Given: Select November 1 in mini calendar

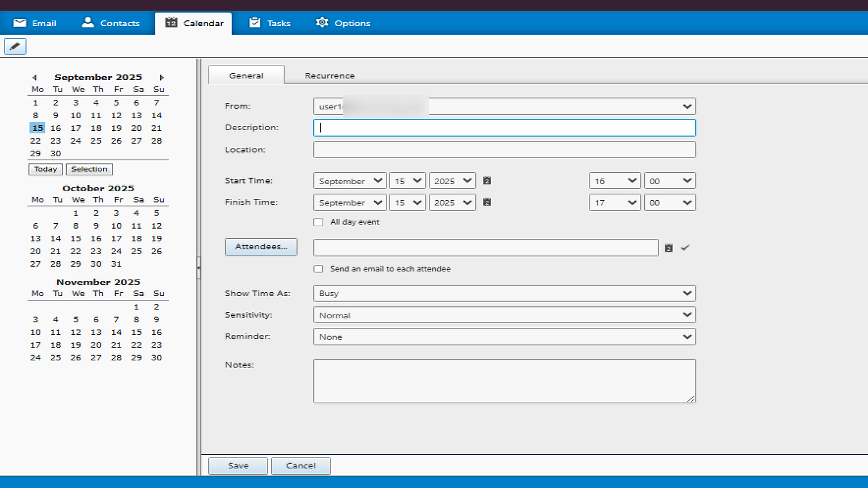Looking at the screenshot, I should tap(136, 307).
